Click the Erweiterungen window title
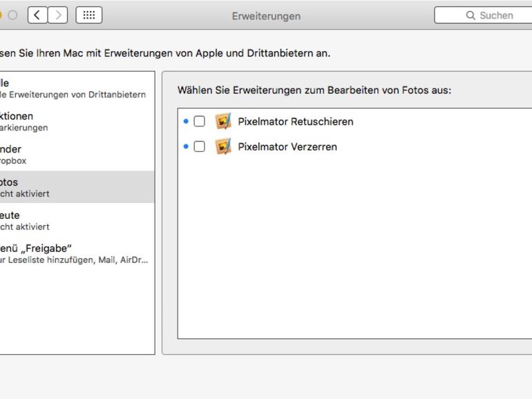The image size is (532, 399). (266, 16)
